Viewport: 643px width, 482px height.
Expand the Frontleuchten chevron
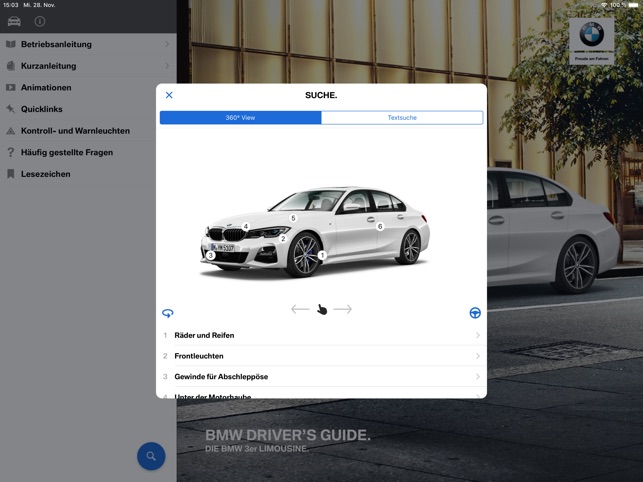[478, 356]
